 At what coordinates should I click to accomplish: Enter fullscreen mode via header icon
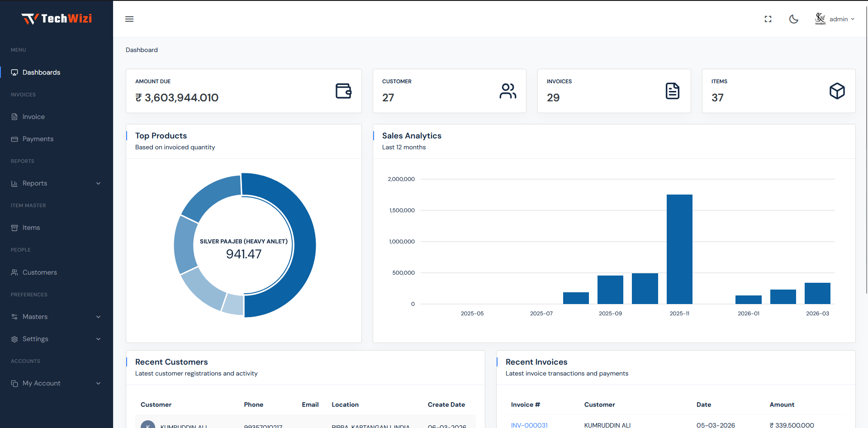768,19
